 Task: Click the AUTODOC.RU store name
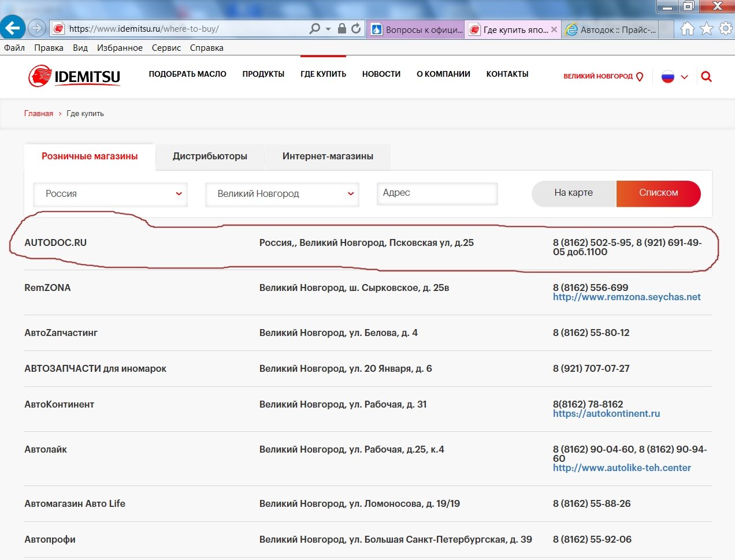55,242
